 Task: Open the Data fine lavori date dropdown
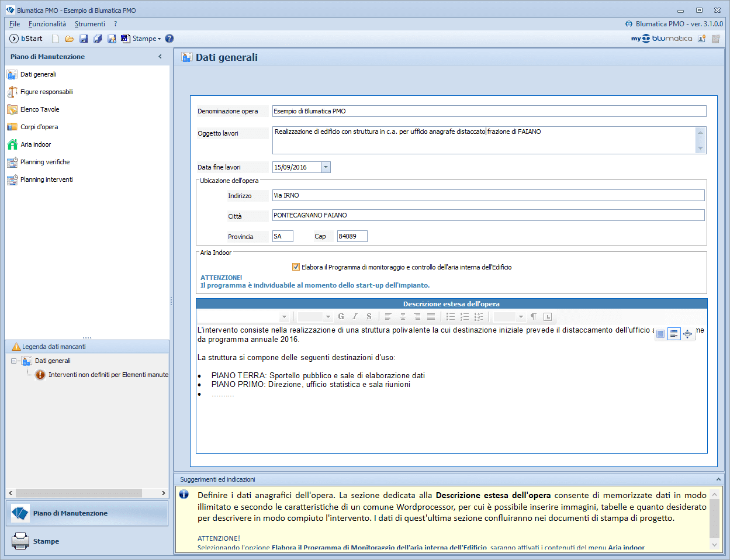[x=326, y=167]
